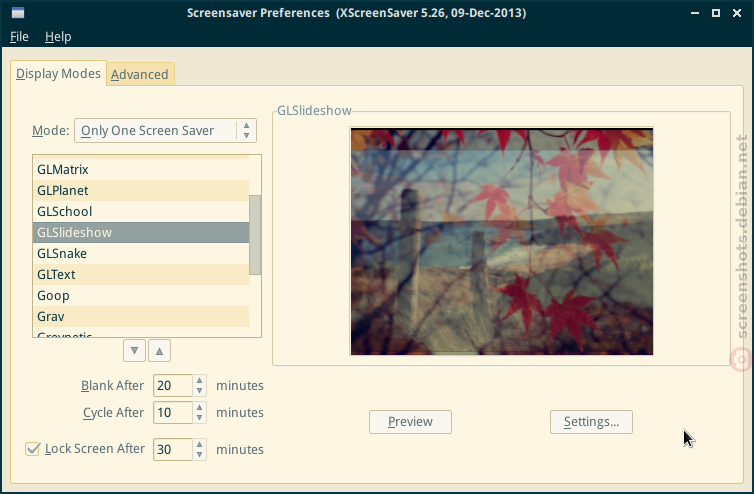Click the Lock Screen After minutes field
Screen dimensions: 754x494
point(173,449)
